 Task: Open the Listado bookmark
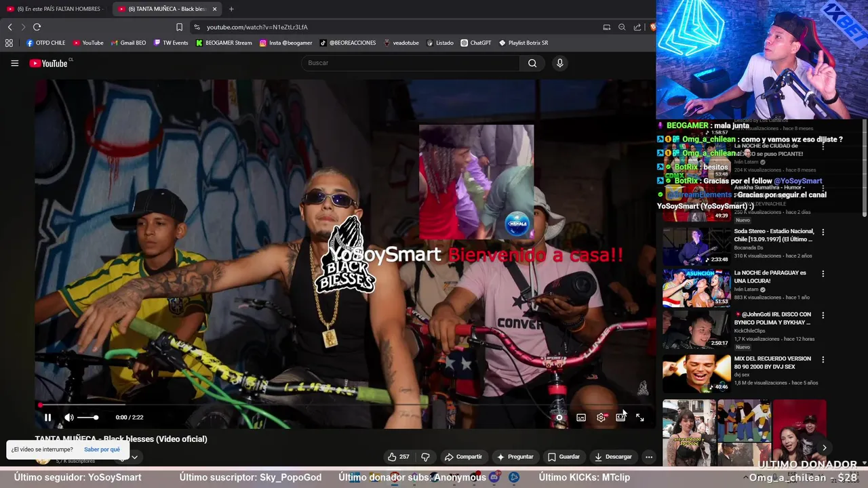(440, 43)
